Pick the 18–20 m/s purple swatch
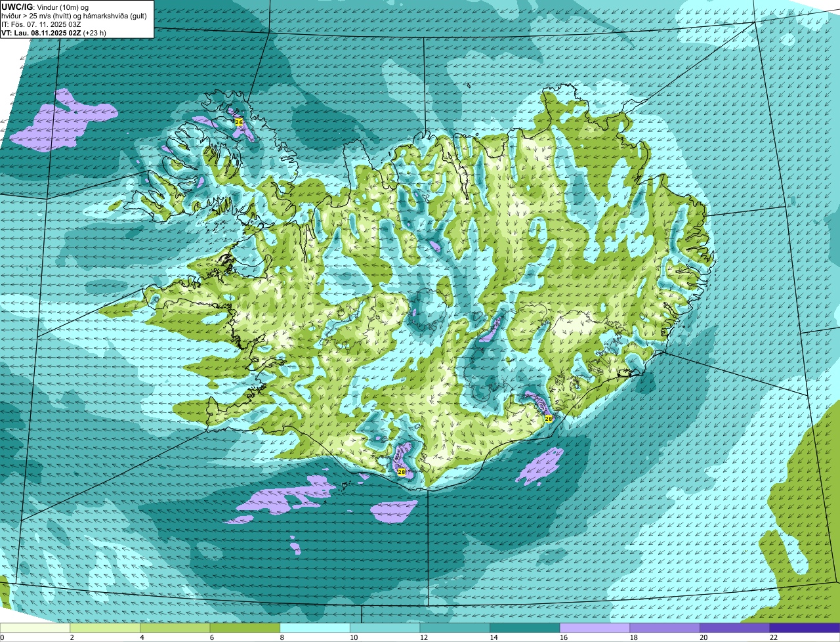Viewport: 840px width, 642px height. point(665,628)
